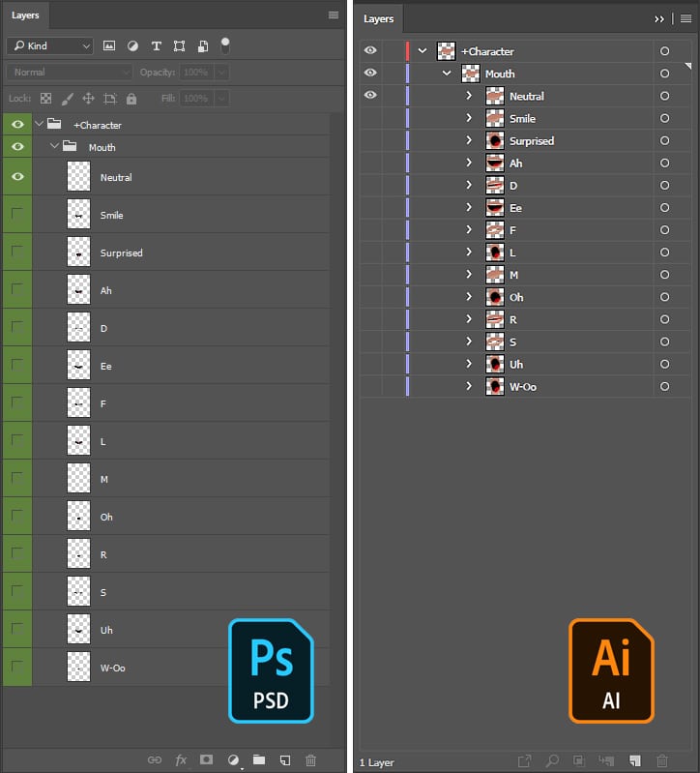This screenshot has width=700, height=773.
Task: Toggle visibility of Illustrator Mouth layer
Action: (370, 74)
